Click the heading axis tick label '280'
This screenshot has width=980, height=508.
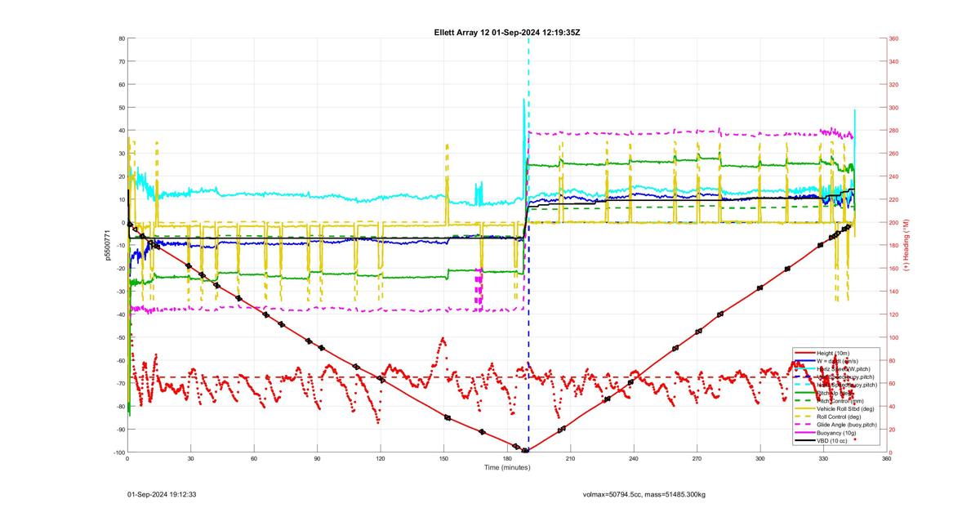click(893, 131)
